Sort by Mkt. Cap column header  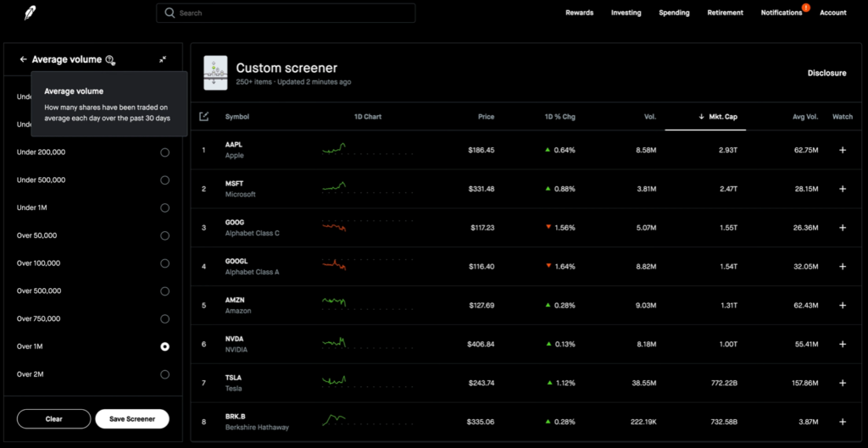(719, 117)
